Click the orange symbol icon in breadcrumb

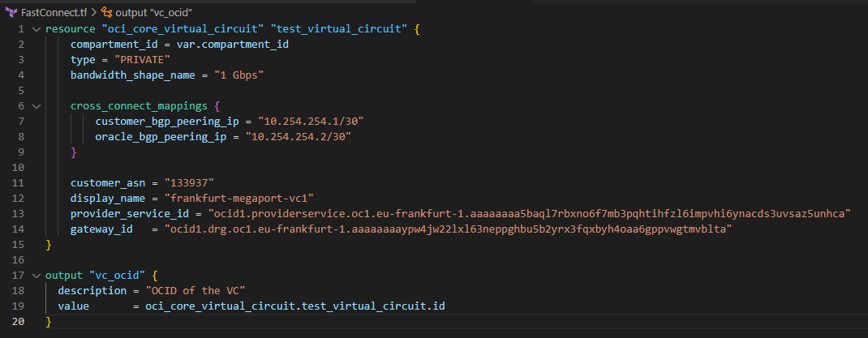click(x=108, y=12)
